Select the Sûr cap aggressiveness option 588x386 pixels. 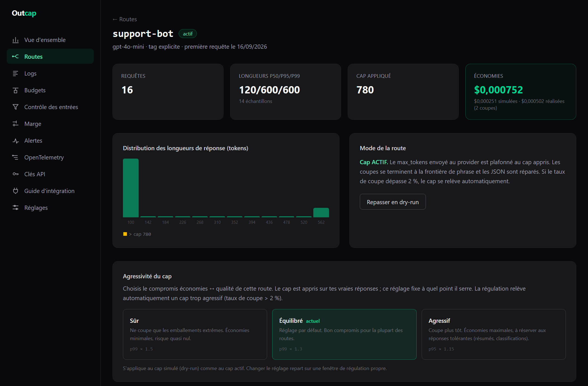pyautogui.click(x=195, y=334)
